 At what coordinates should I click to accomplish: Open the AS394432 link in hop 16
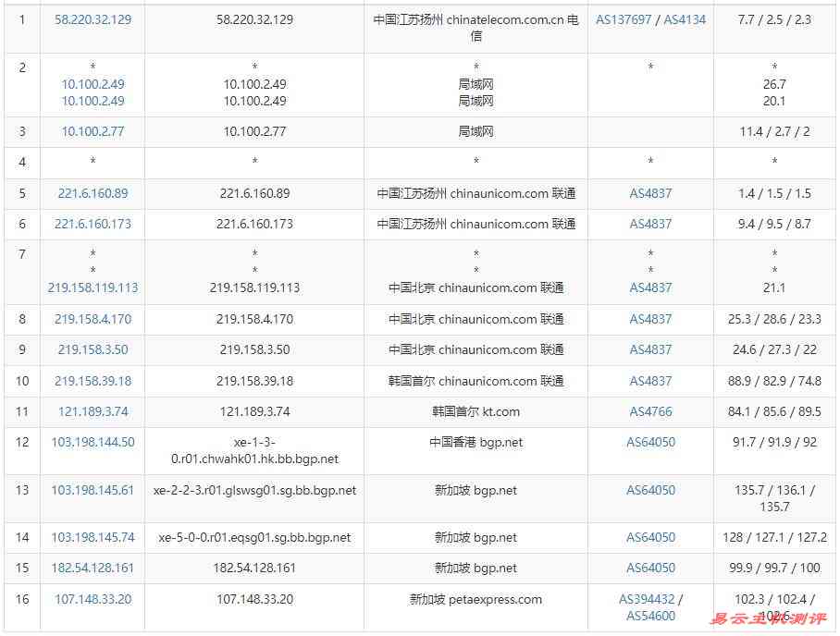(647, 600)
